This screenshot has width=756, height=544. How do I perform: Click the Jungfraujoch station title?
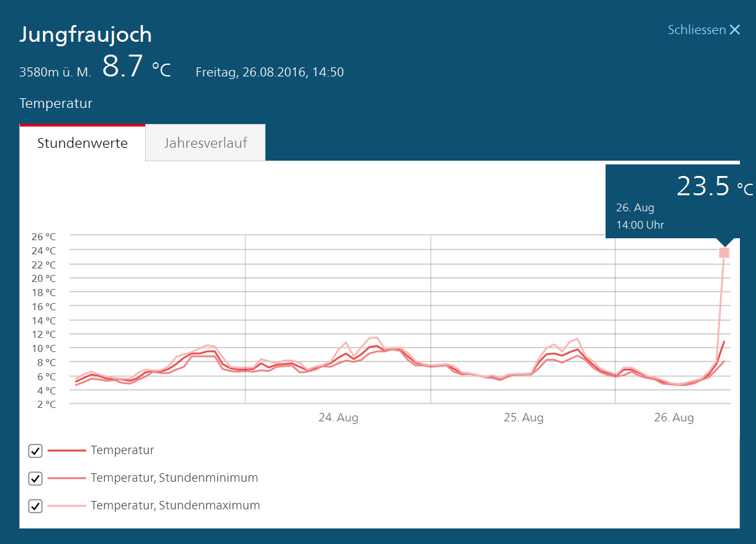point(85,35)
